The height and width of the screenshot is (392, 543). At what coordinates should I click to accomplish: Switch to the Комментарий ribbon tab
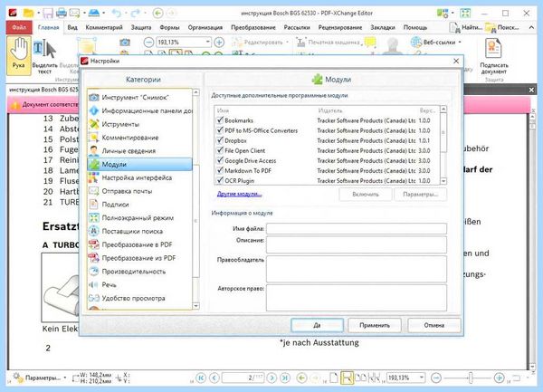tap(104, 27)
